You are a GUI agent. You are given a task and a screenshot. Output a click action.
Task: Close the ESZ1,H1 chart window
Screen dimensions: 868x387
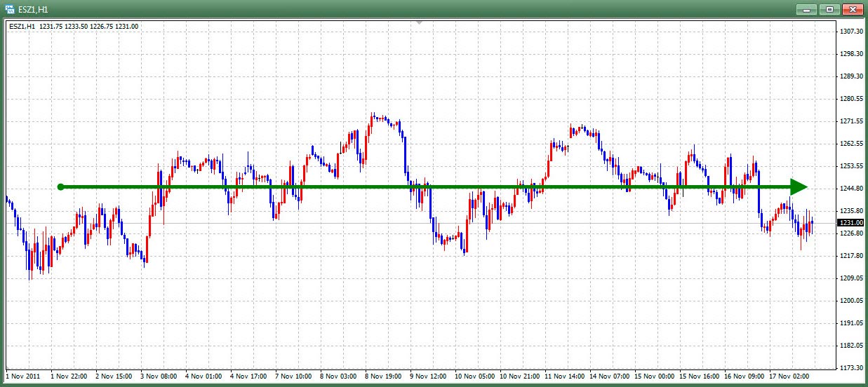pyautogui.click(x=853, y=9)
